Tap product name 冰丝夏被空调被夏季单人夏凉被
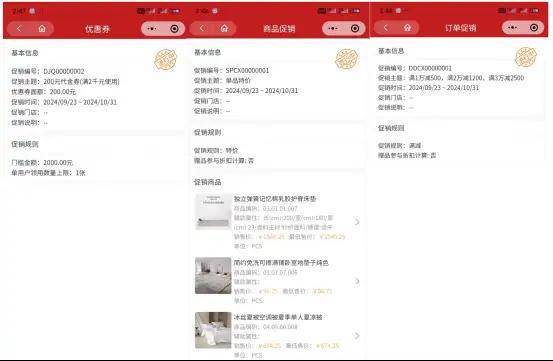553x361 pixels. tap(278, 317)
